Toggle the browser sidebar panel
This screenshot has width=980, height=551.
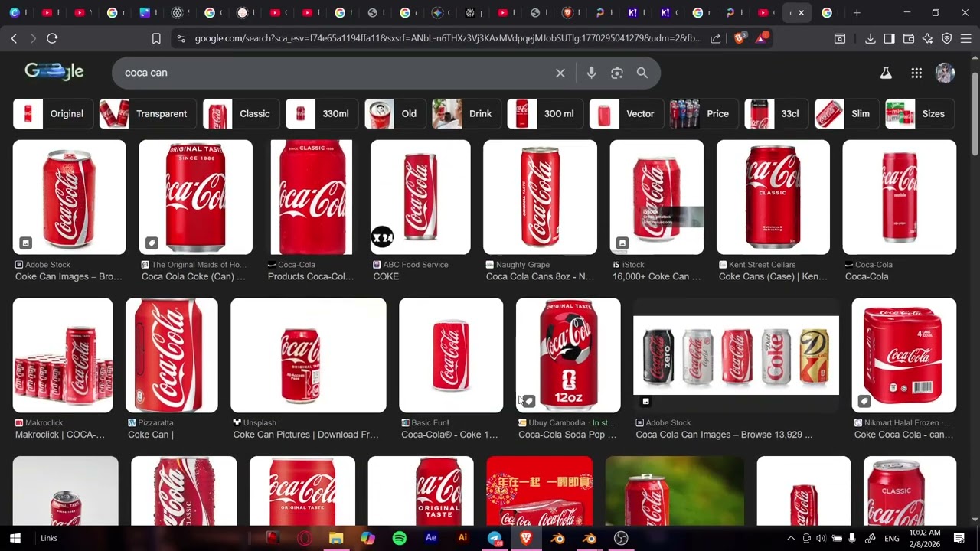[x=889, y=38]
